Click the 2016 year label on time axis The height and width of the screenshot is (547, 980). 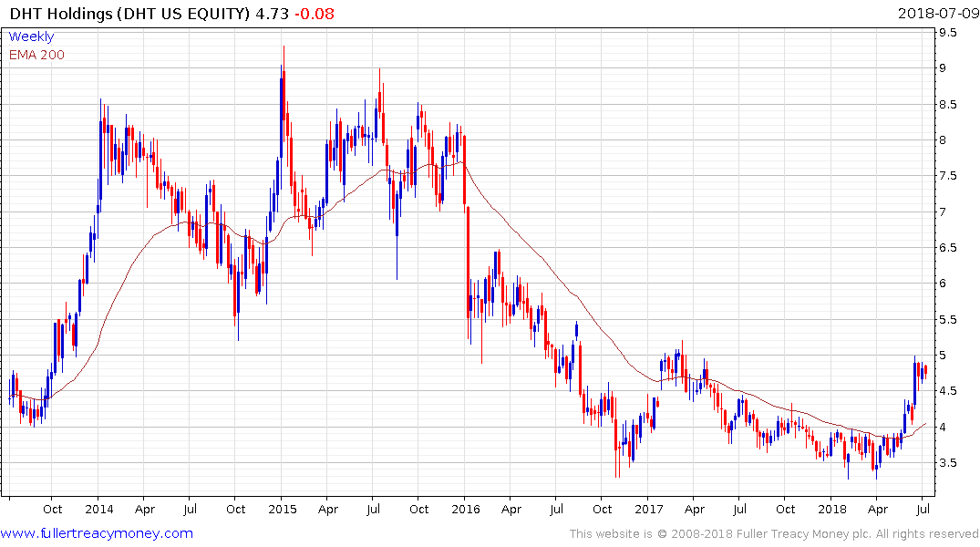[466, 509]
